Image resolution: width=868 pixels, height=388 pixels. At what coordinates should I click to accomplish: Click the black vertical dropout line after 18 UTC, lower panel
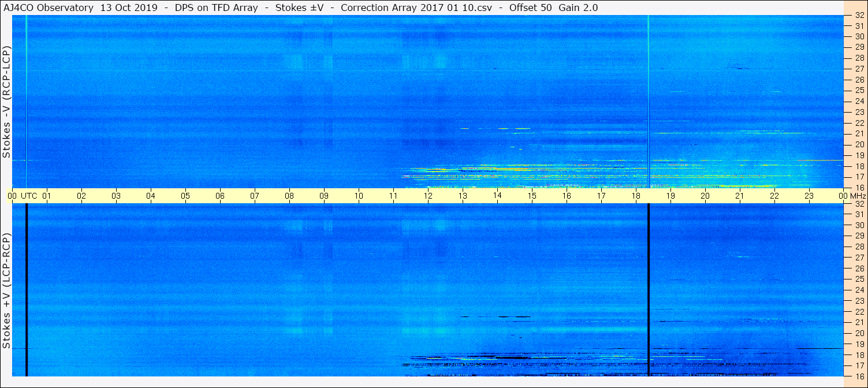click(649, 290)
